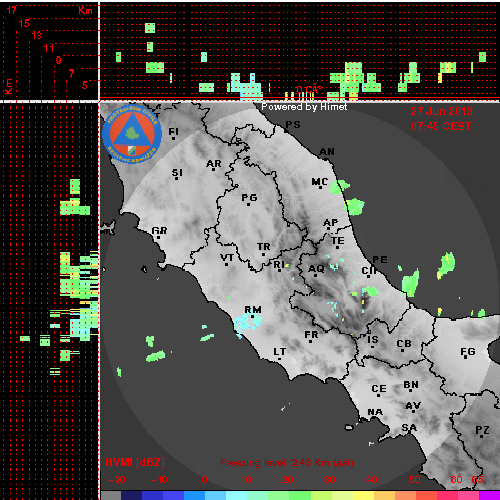Image resolution: width=500 pixels, height=500 pixels.
Task: Click the IS city label
Action: [x=373, y=339]
